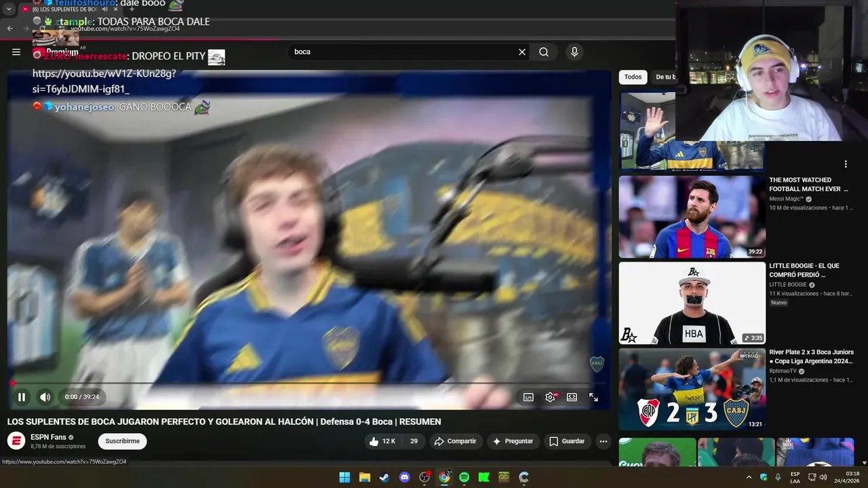868x488 pixels.
Task: Switch to Google Chrome in the taskbar
Action: [x=444, y=477]
